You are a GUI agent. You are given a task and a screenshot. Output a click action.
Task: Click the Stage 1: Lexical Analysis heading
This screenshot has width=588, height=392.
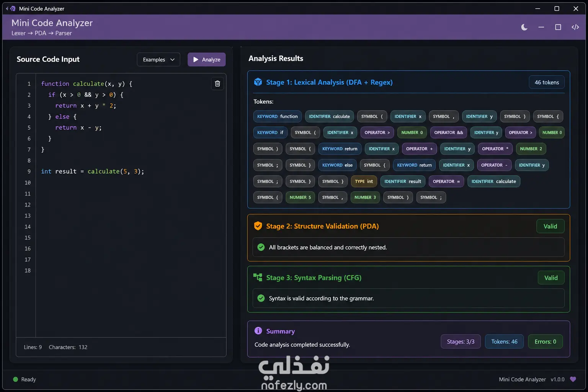[x=329, y=82]
